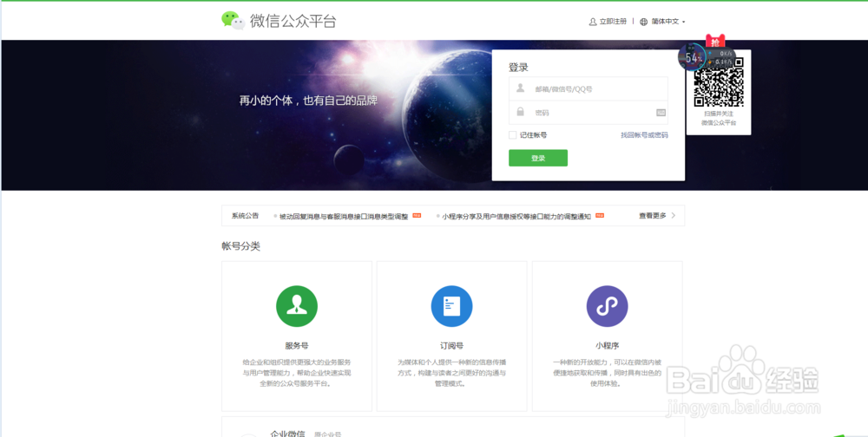Open announcement 被动回复消息与客服消息接口消息类型调整
868x437 pixels.
pos(344,216)
